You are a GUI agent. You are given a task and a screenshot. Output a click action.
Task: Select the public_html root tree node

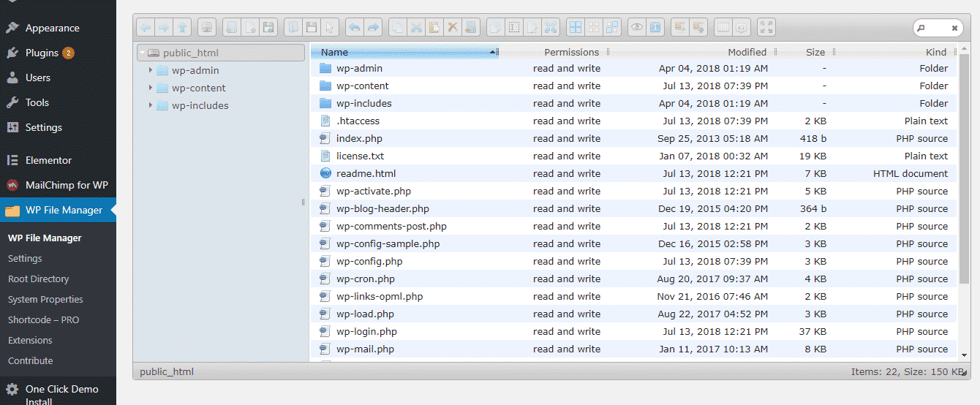[x=221, y=53]
